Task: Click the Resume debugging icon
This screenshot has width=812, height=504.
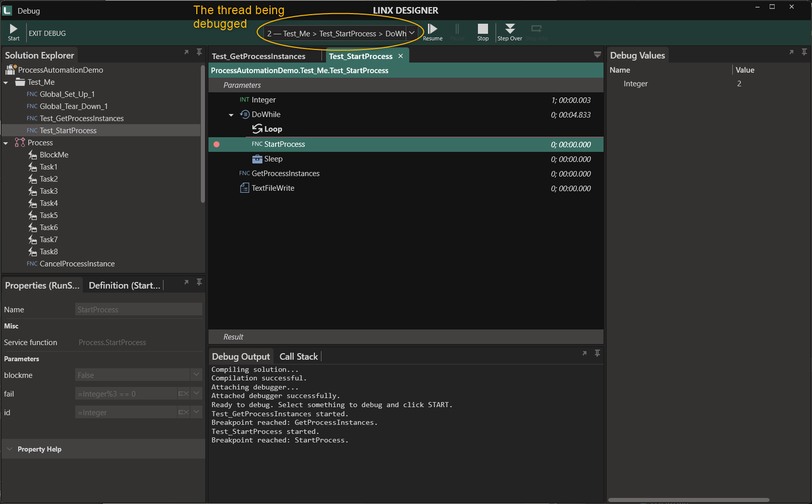Action: tap(432, 29)
